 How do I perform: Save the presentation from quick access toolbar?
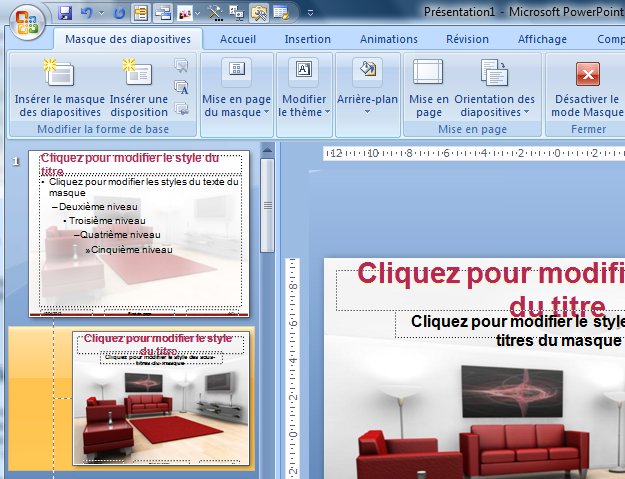tap(65, 13)
